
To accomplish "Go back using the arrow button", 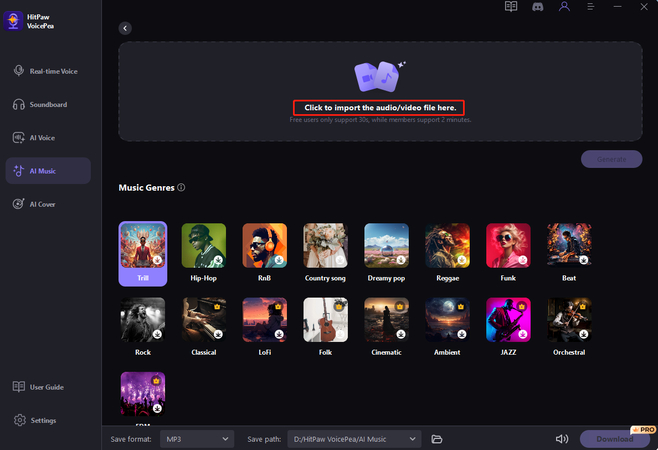I will coord(125,28).
